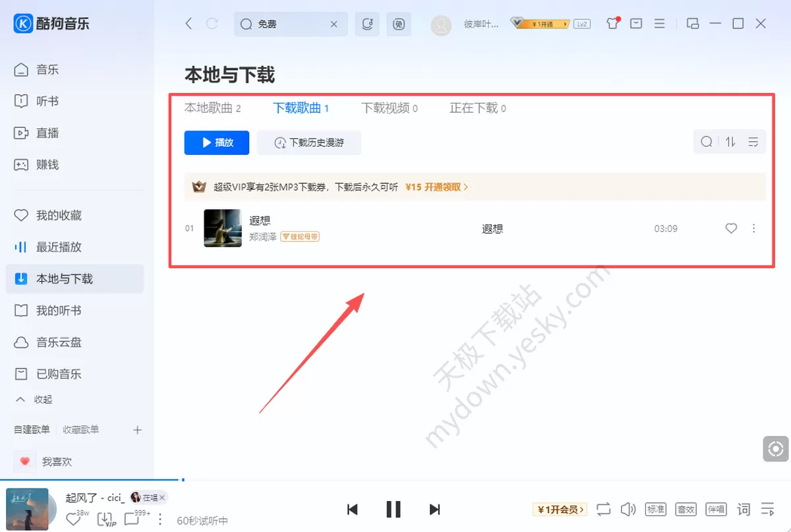791x532 pixels.
Task: Select 本地与下载 in the sidebar
Action: (74, 279)
